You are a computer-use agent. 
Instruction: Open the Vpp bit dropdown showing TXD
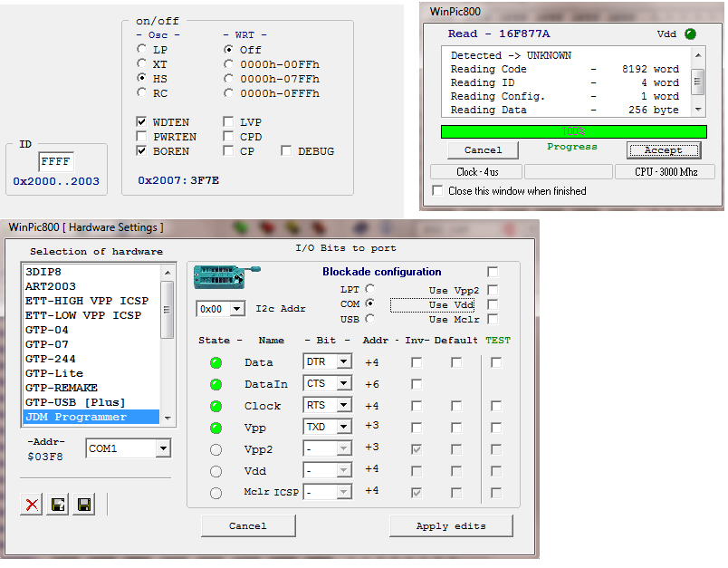pyautogui.click(x=343, y=427)
